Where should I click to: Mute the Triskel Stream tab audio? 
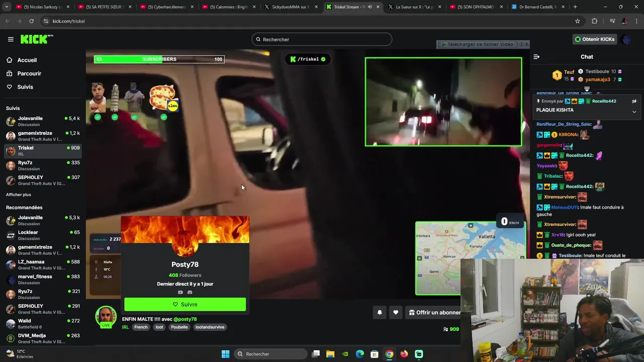(x=370, y=7)
